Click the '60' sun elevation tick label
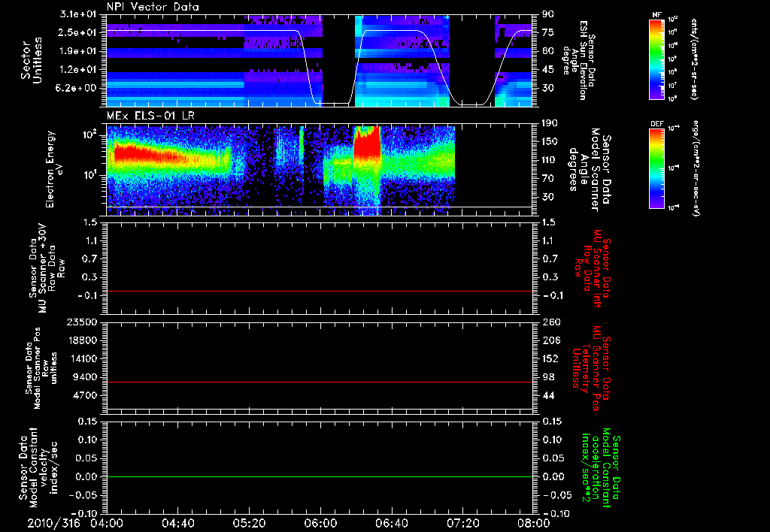 click(548, 51)
